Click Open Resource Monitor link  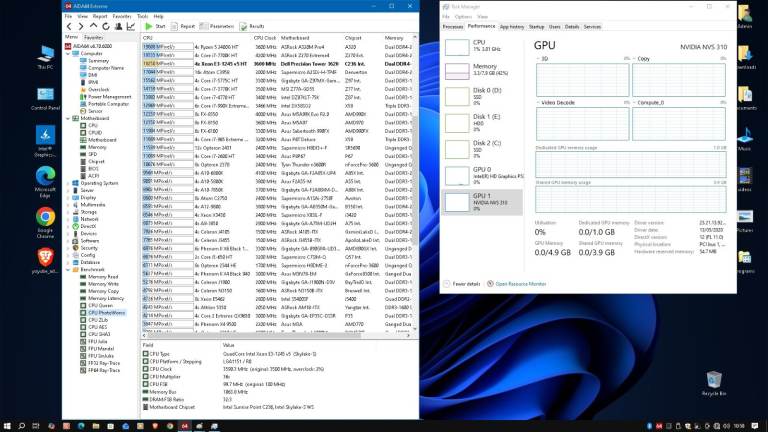(x=520, y=283)
